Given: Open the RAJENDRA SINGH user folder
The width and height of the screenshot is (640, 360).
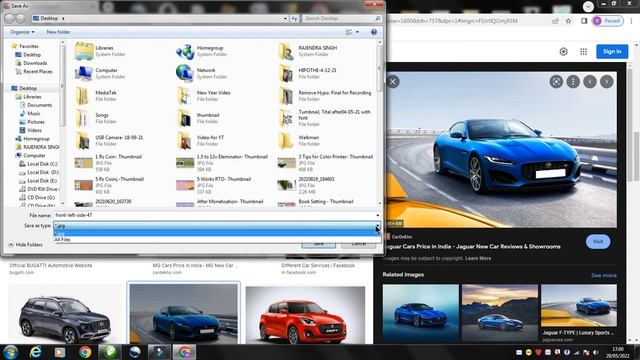Looking at the screenshot, I should click(x=287, y=51).
